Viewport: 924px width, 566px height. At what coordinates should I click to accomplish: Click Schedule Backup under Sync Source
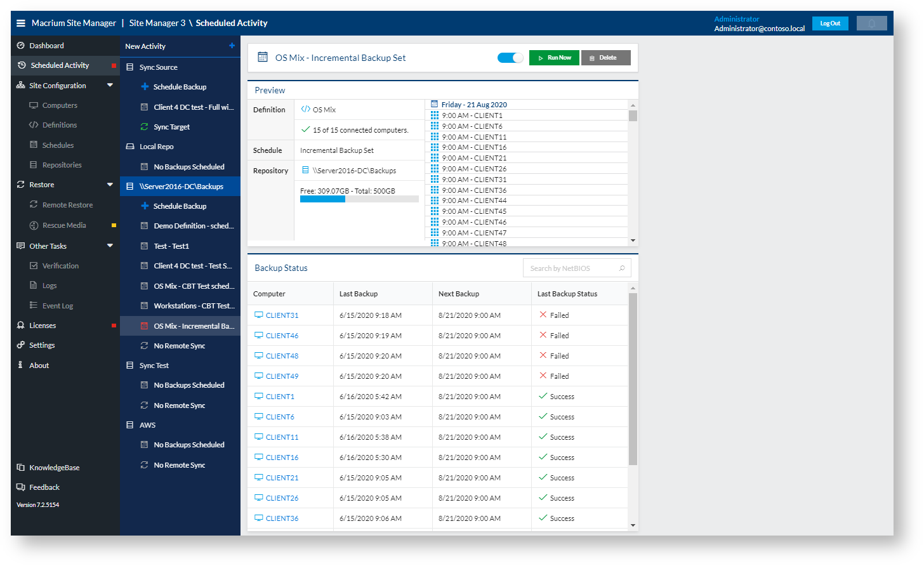click(180, 87)
